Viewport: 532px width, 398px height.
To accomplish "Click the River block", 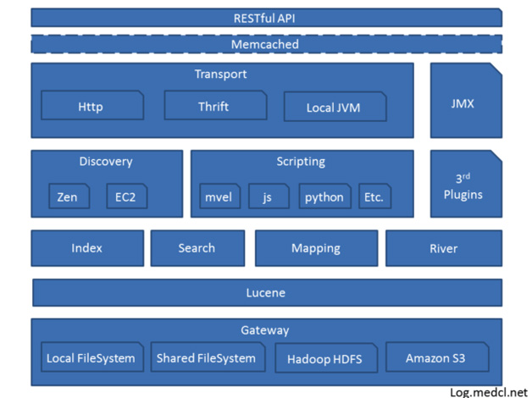I will 443,248.
